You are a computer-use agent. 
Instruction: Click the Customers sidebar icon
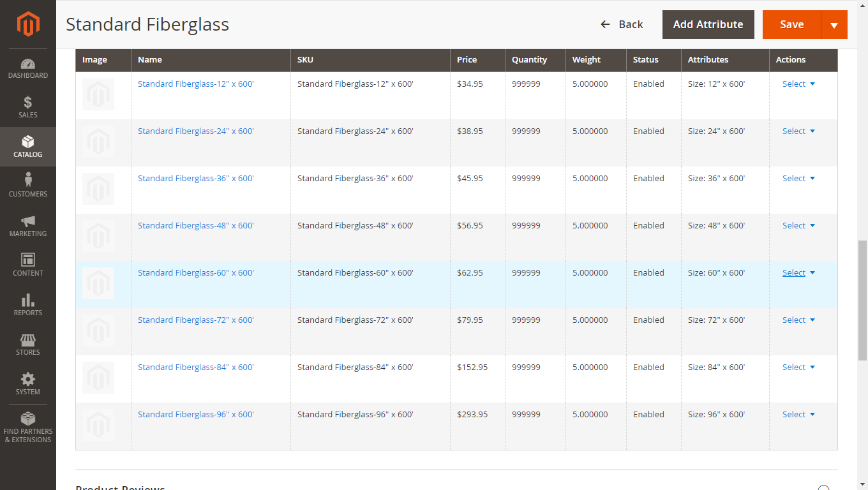28,186
